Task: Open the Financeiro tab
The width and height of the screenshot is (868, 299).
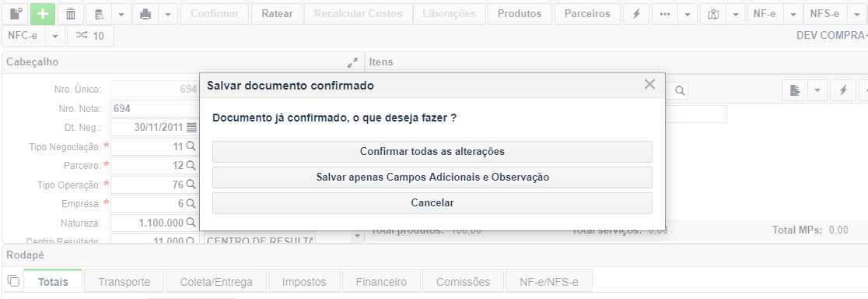Action: click(381, 282)
